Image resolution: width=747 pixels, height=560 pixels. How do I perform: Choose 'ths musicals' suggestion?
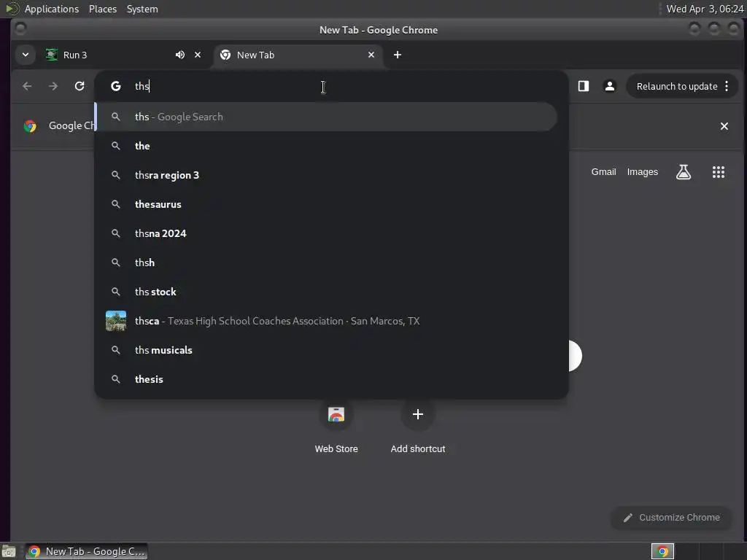click(326, 350)
